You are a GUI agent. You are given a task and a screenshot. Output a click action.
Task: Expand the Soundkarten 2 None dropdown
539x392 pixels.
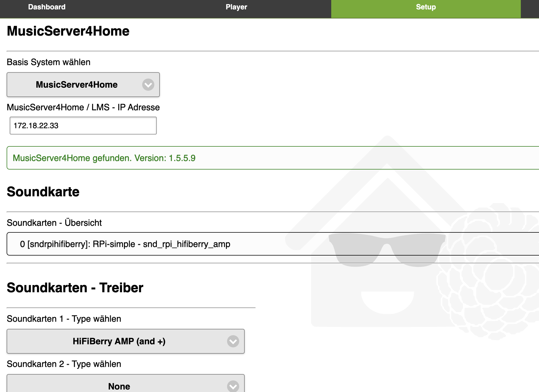point(119,386)
